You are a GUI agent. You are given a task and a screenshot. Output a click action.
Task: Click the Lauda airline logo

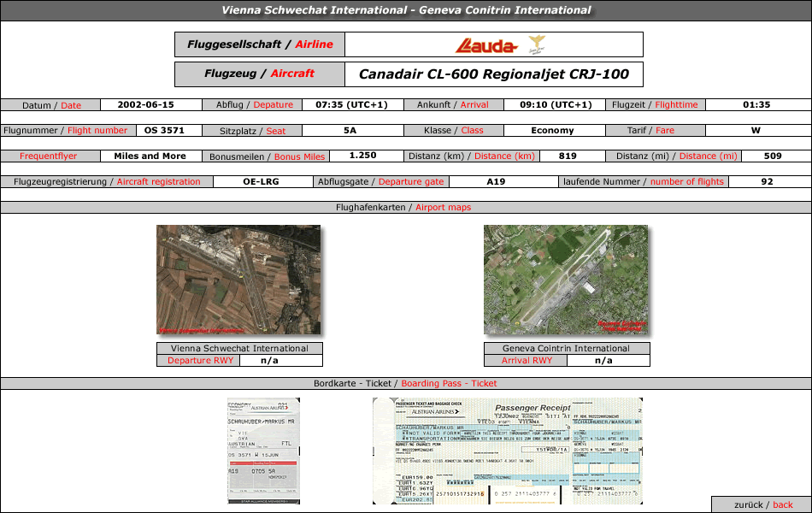[x=486, y=45]
